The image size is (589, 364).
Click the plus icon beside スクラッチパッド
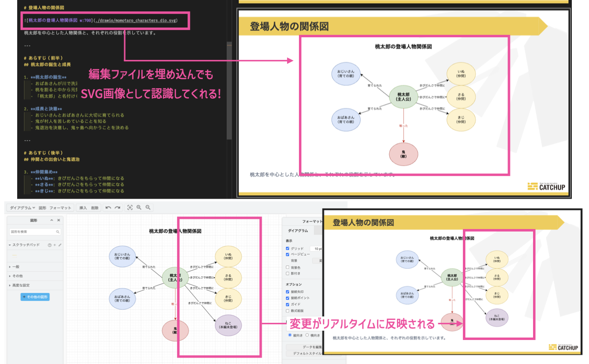pos(54,244)
